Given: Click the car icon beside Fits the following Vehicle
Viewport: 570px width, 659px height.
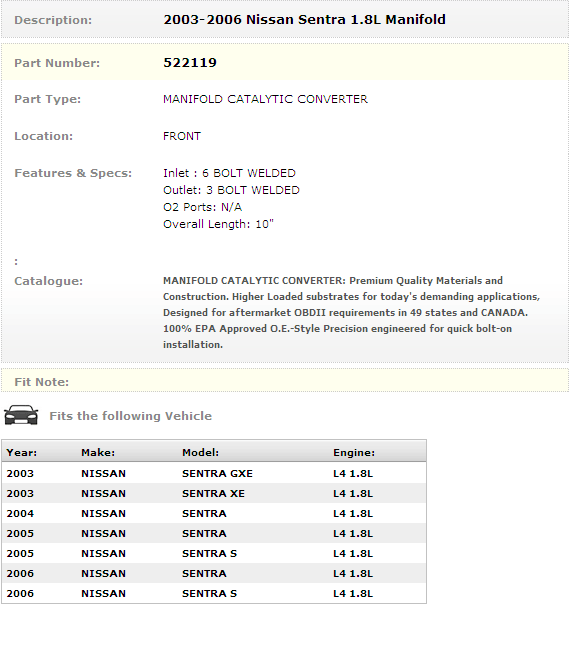Looking at the screenshot, I should [21, 415].
